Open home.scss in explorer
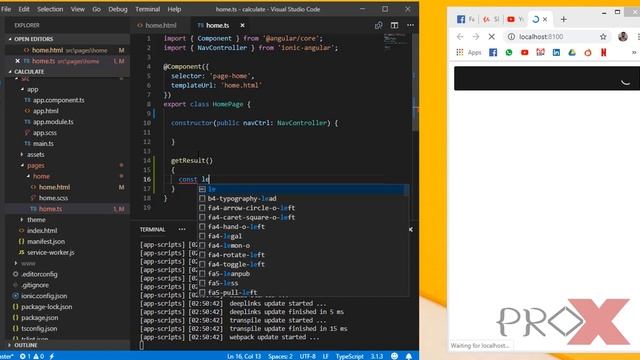 point(53,198)
